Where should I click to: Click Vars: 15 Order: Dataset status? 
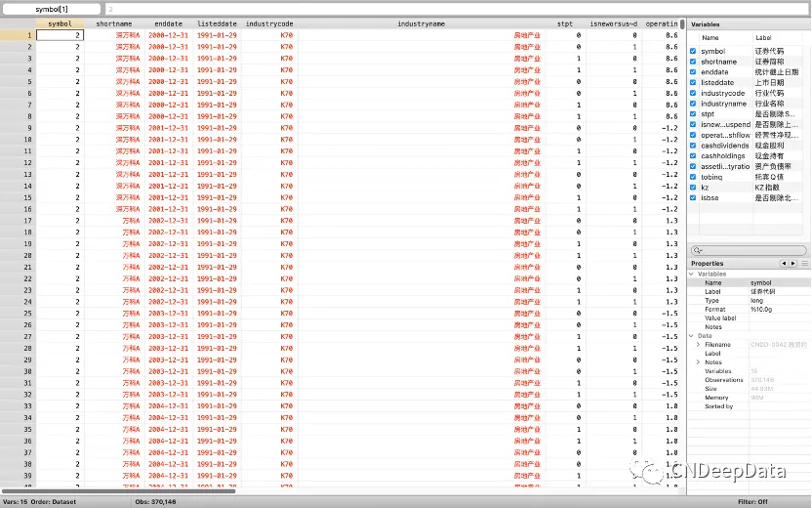(38, 502)
